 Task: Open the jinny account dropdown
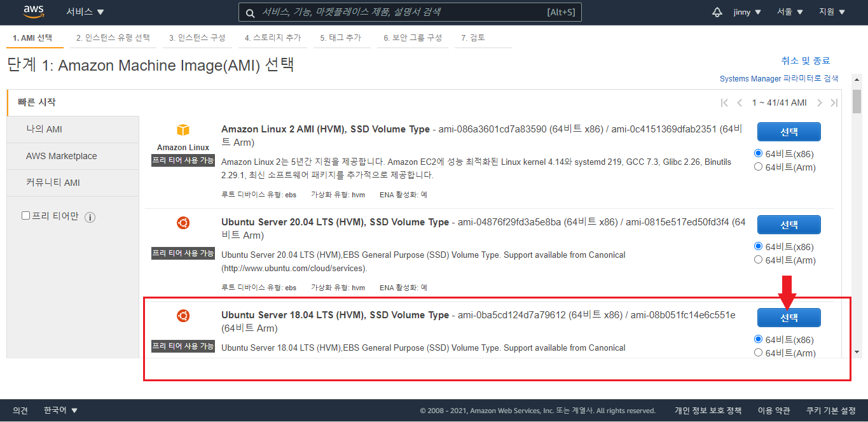(x=748, y=12)
